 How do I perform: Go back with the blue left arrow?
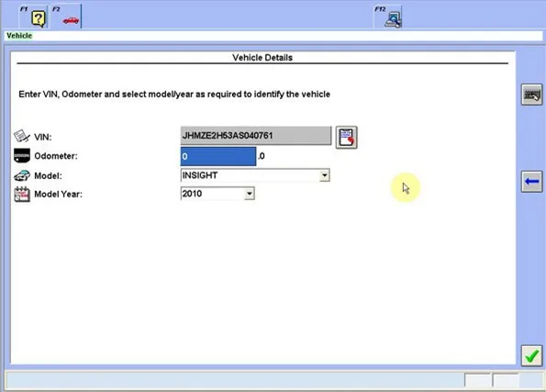(x=531, y=181)
